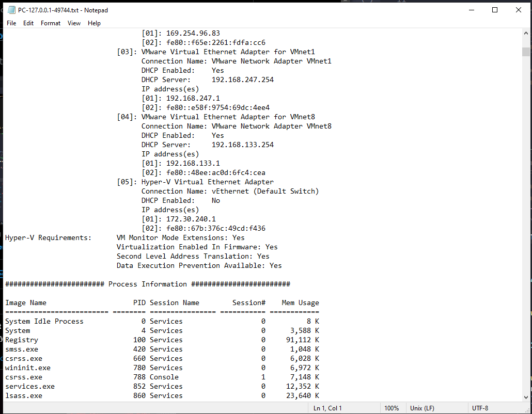Click the 'Session Name' column header
This screenshot has width=532, height=414.
[x=175, y=303]
